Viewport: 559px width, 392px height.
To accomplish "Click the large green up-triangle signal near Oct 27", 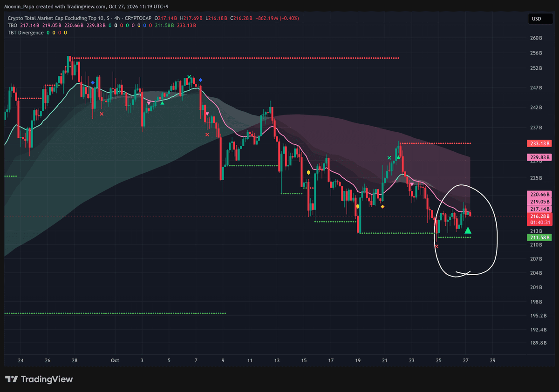I will (468, 230).
